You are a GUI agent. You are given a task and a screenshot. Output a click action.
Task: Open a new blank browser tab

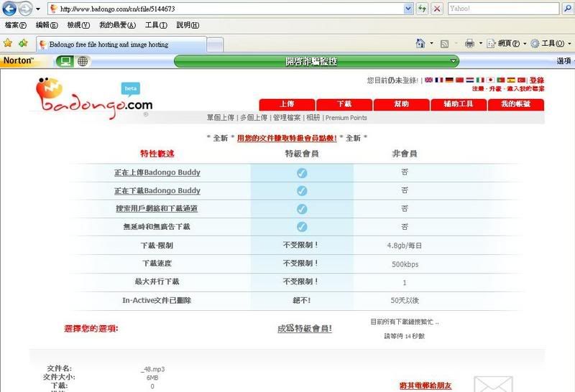pyautogui.click(x=215, y=45)
